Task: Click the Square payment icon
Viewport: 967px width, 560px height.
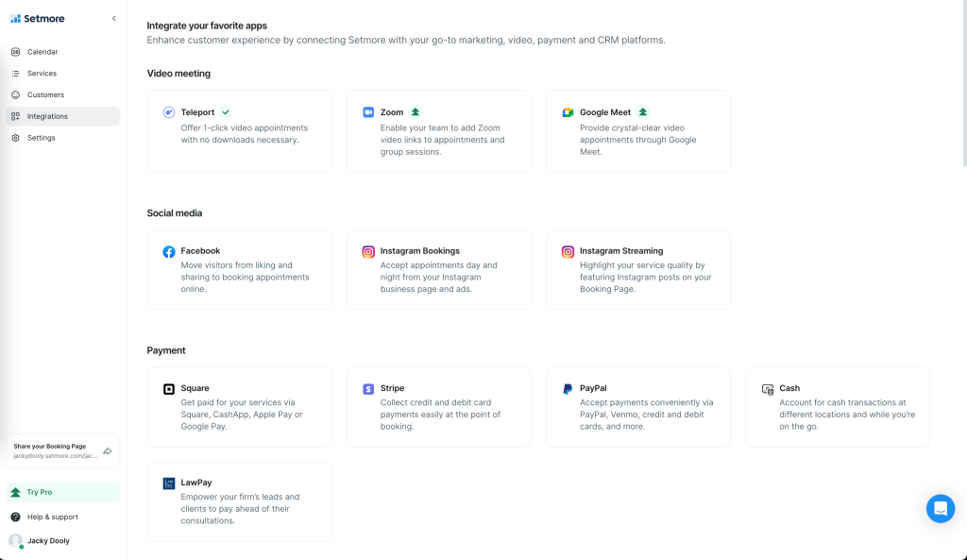Action: pyautogui.click(x=169, y=388)
